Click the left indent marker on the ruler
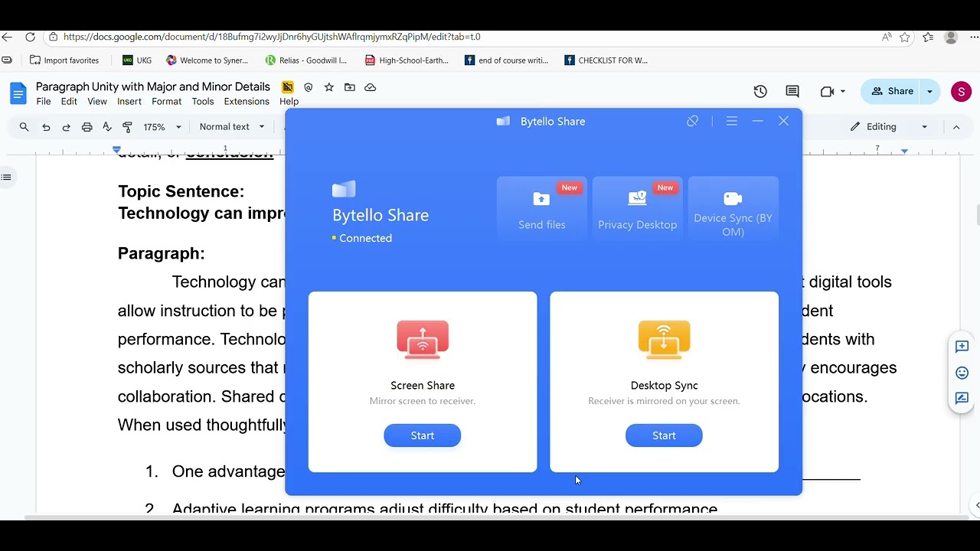 pos(116,150)
